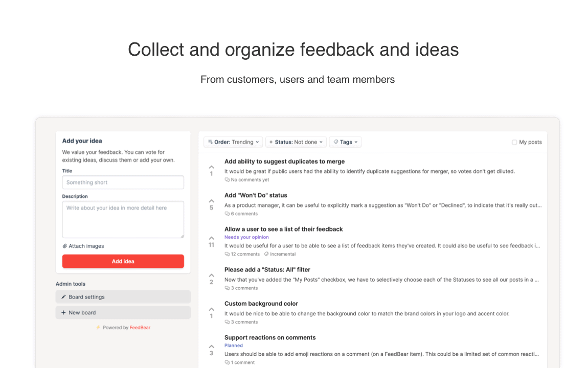
Task: Click the 'Incremental' tag text
Action: pyautogui.click(x=283, y=254)
